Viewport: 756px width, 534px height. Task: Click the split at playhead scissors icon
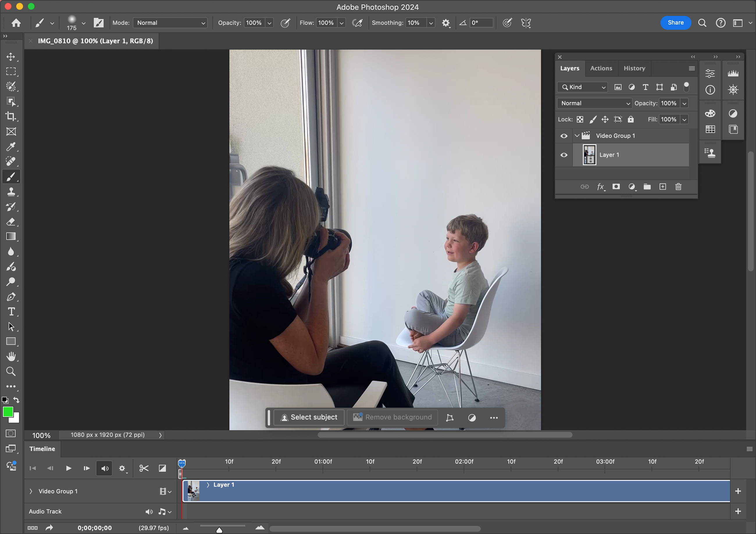coord(144,468)
